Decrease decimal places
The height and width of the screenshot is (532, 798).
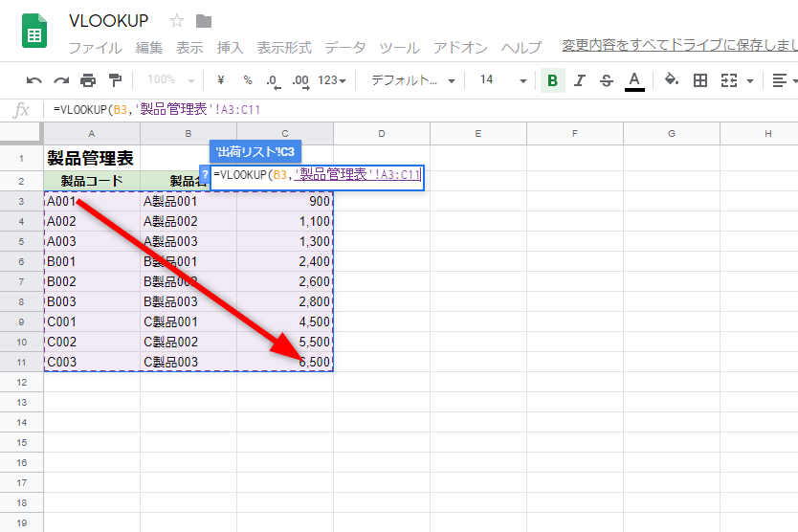[x=274, y=81]
